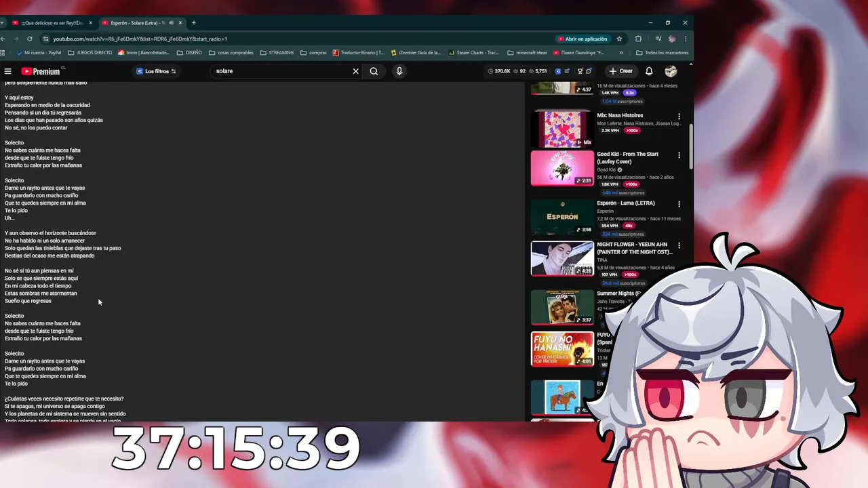Open 'Traductor Binario' bookmark
This screenshot has width=868, height=488.
(x=359, y=52)
